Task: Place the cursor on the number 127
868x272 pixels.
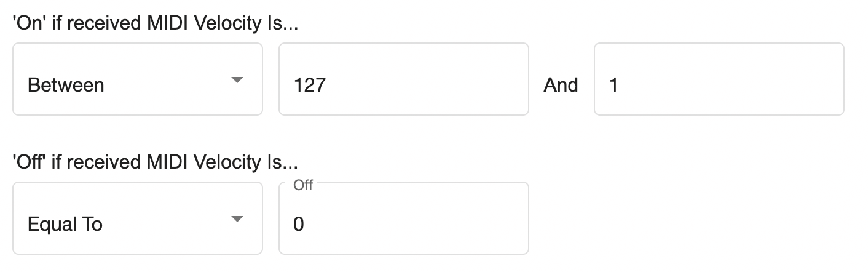Action: (309, 85)
